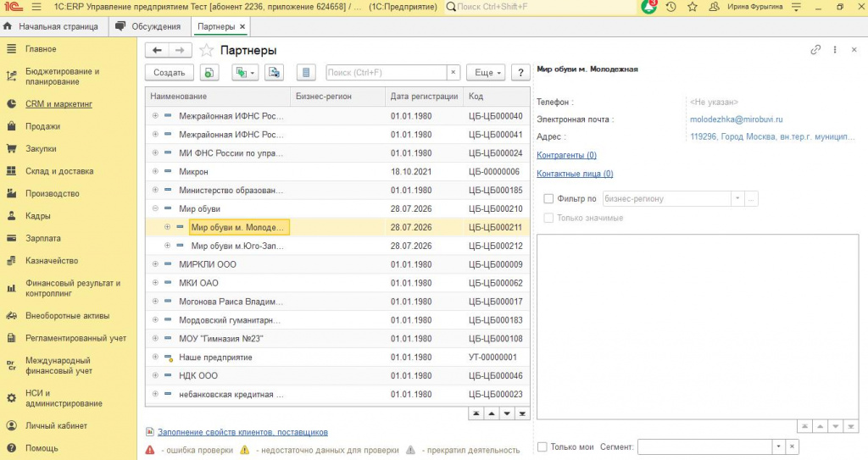Image resolution: width=868 pixels, height=460 pixels.
Task: Move down in the partner list
Action: point(507,413)
